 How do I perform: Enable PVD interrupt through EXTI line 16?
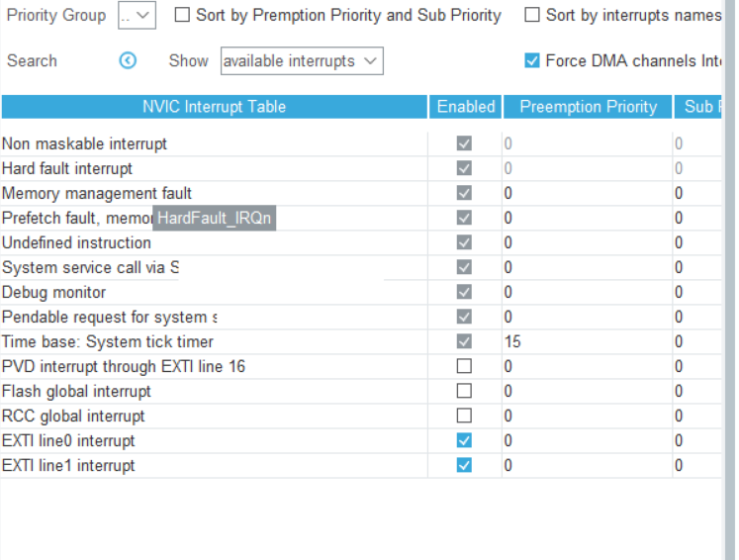point(464,367)
